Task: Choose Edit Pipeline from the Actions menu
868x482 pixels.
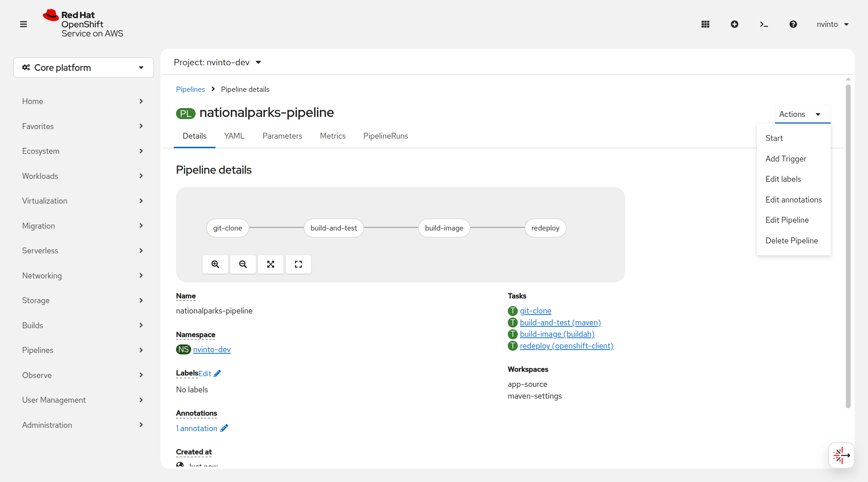Action: point(793,220)
